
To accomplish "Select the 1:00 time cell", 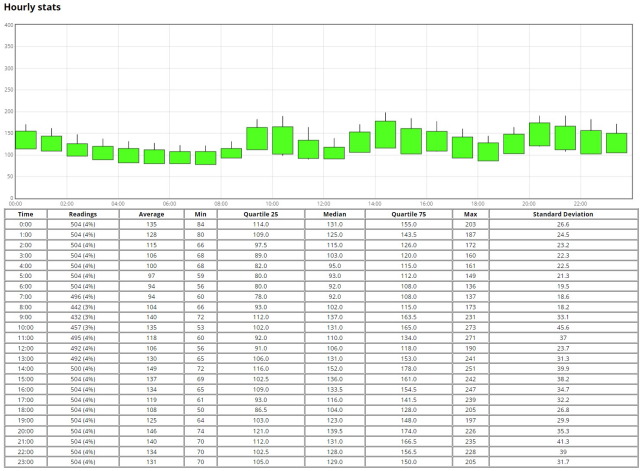I will click(25, 235).
